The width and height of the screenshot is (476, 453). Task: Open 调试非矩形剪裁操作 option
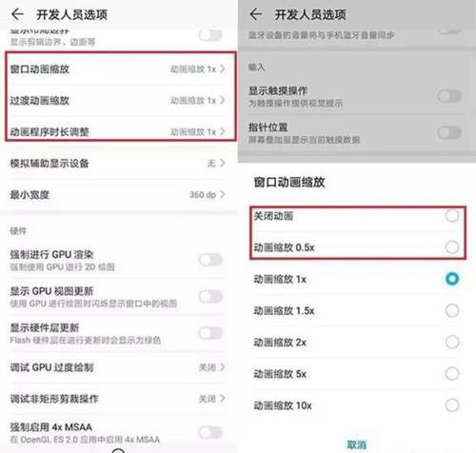(x=118, y=399)
